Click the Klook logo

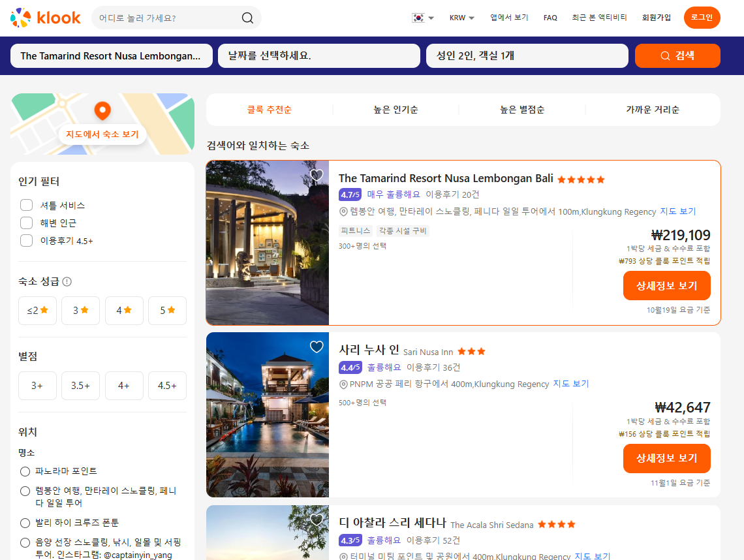46,18
